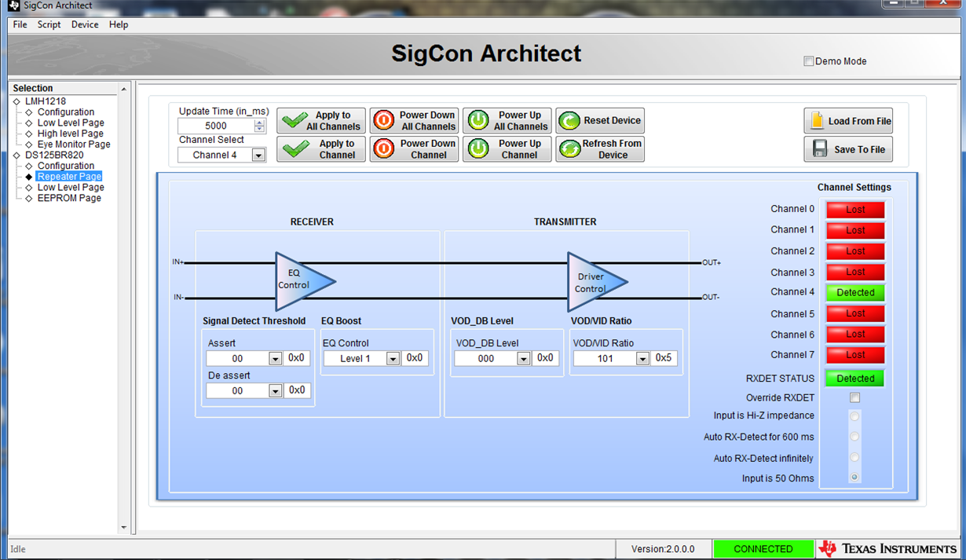Open the VOD/VID Ratio dropdown

(642, 359)
